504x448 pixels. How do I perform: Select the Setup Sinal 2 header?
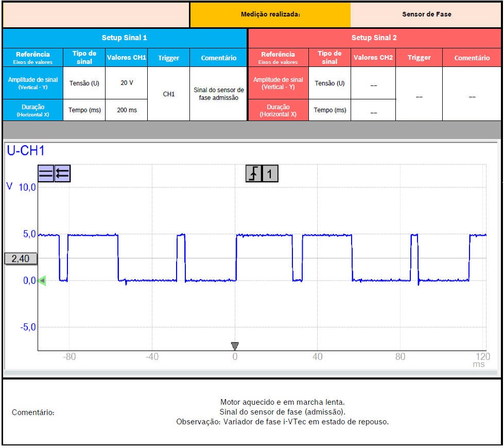point(374,38)
